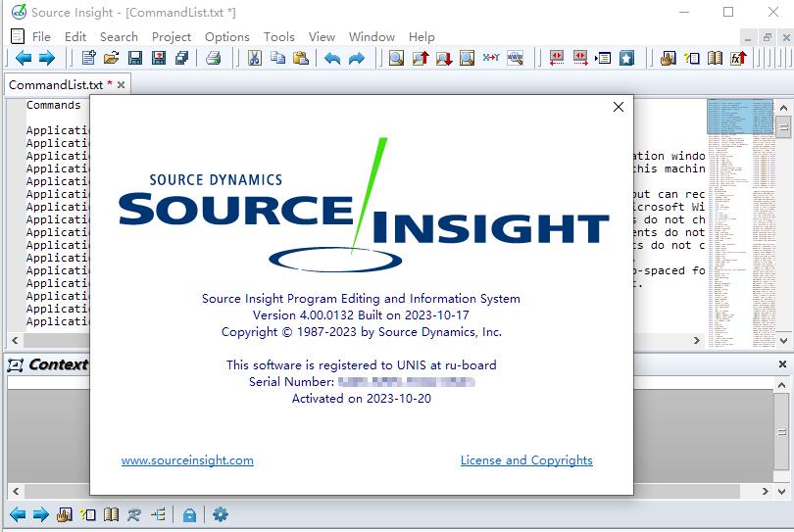Click the editor vertical scrollbar down arrow
The image size is (794, 532).
tap(783, 341)
